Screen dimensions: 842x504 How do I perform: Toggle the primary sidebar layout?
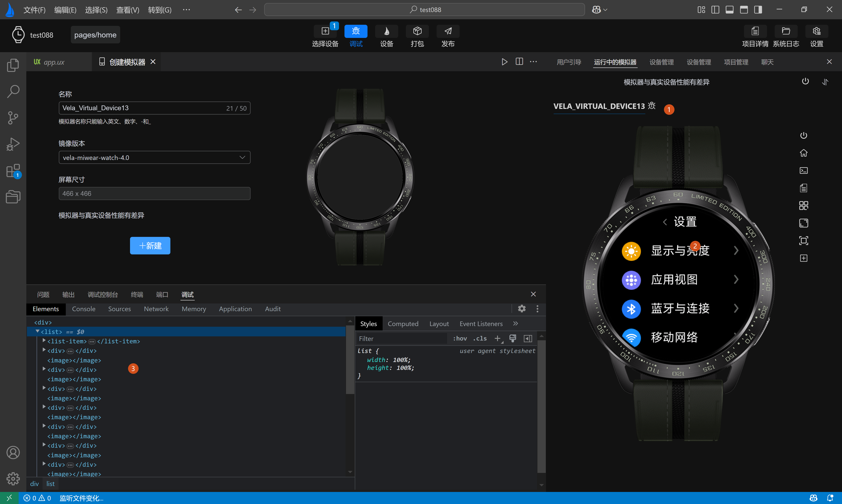click(715, 9)
